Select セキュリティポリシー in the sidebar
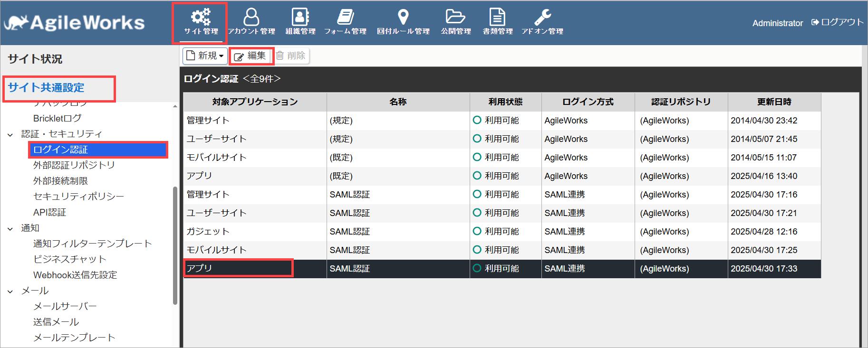 coord(78,197)
